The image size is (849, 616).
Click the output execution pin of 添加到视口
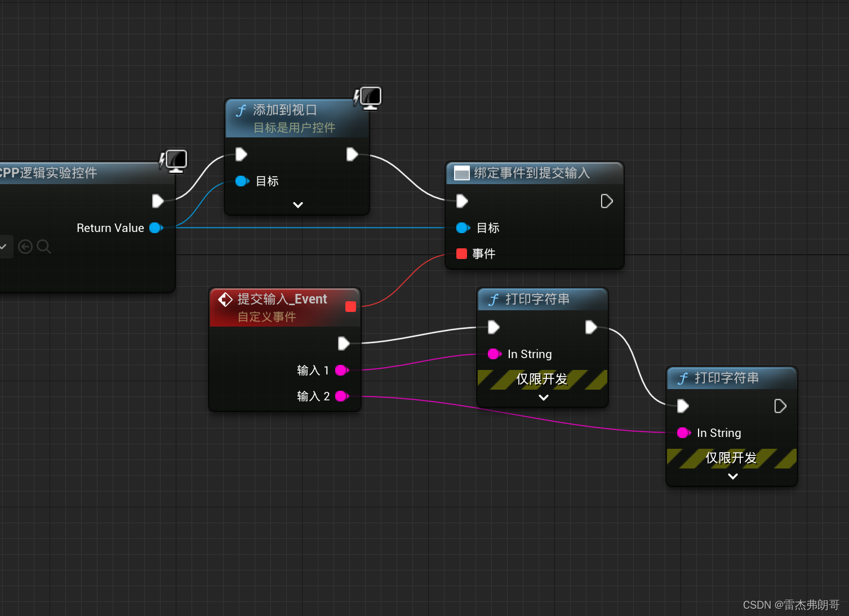(x=352, y=154)
